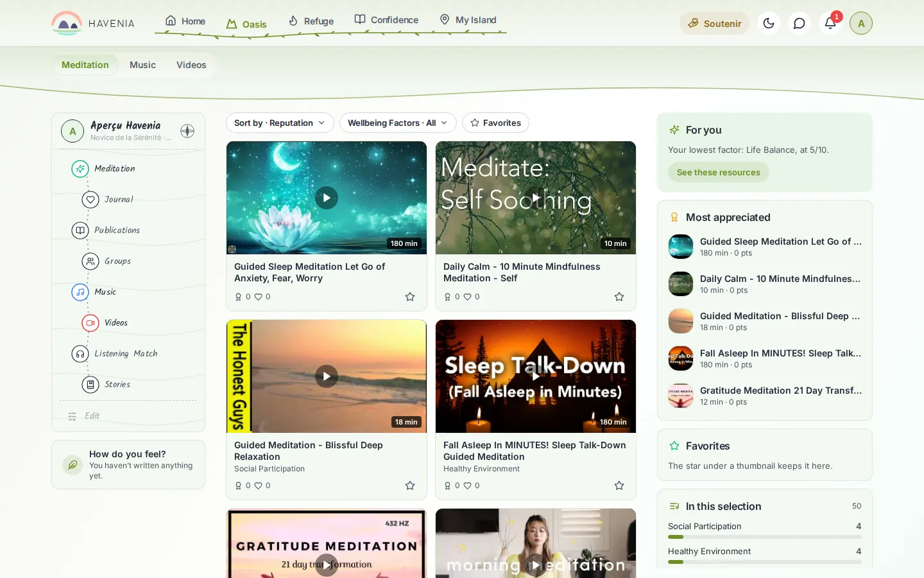Image resolution: width=924 pixels, height=578 pixels.
Task: Play the morning meditation video
Action: coord(536,565)
